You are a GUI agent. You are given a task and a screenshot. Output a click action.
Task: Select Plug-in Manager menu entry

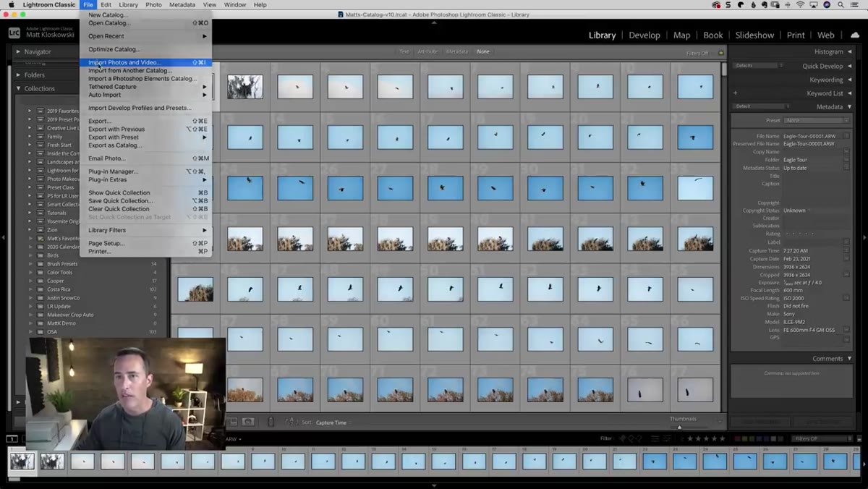[145, 171]
